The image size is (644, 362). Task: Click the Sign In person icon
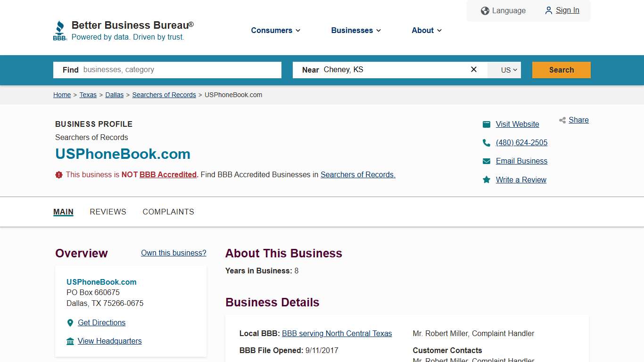click(548, 10)
